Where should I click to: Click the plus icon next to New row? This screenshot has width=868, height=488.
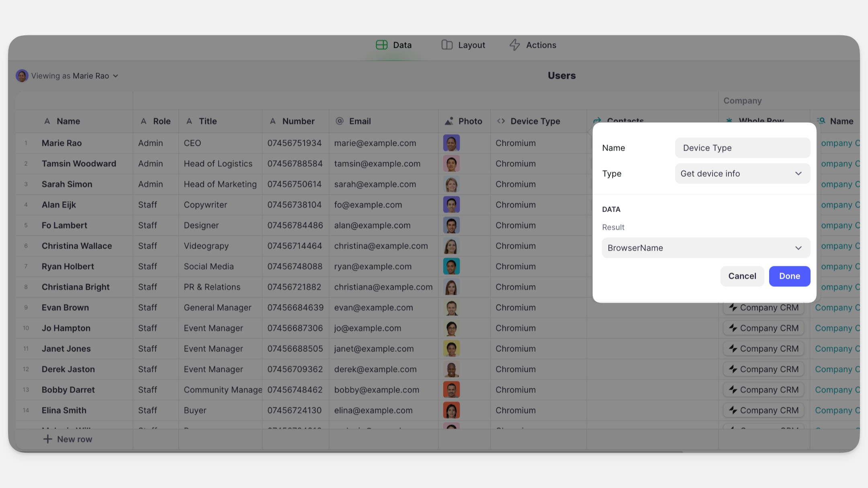point(47,439)
